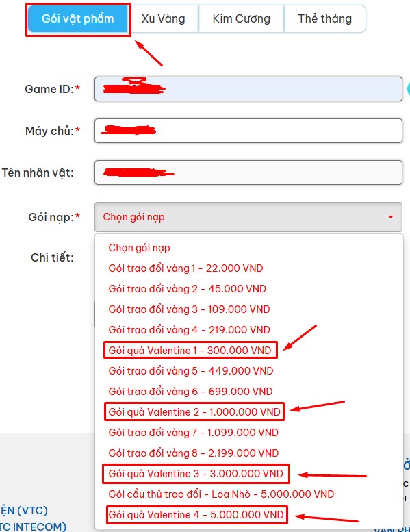The width and height of the screenshot is (410, 532).
Task: Select the Kim Cương tab
Action: tap(241, 19)
